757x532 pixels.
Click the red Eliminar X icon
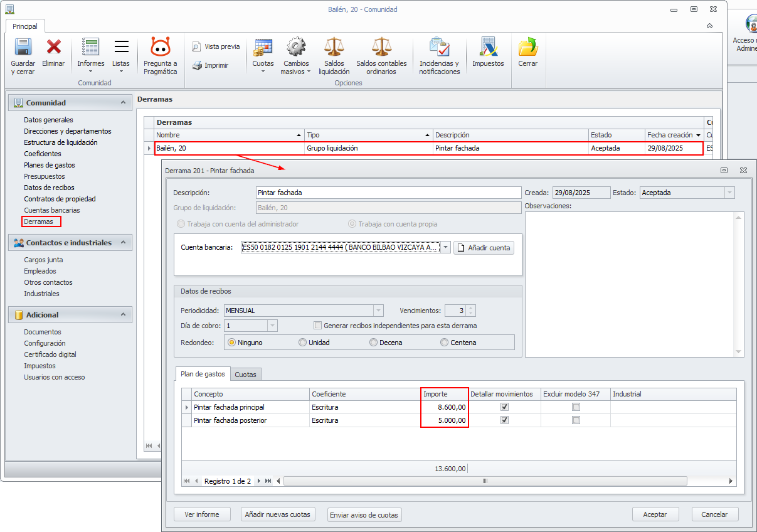pos(53,48)
